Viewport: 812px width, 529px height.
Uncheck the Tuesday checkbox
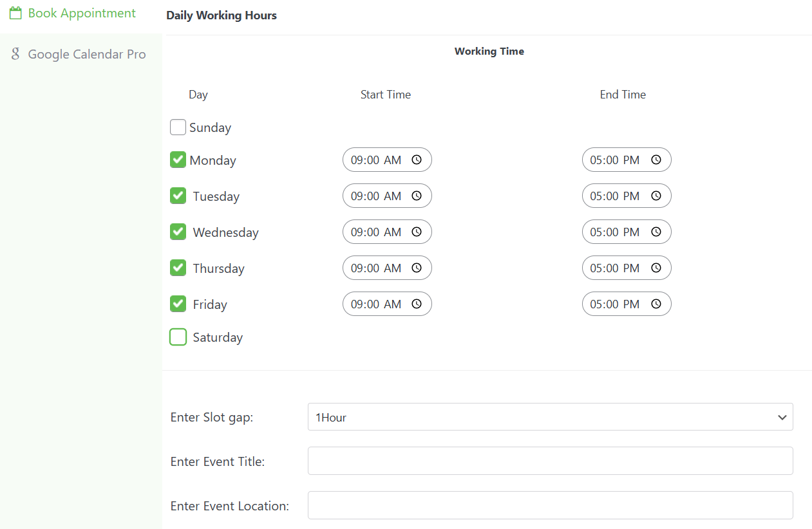pyautogui.click(x=178, y=196)
